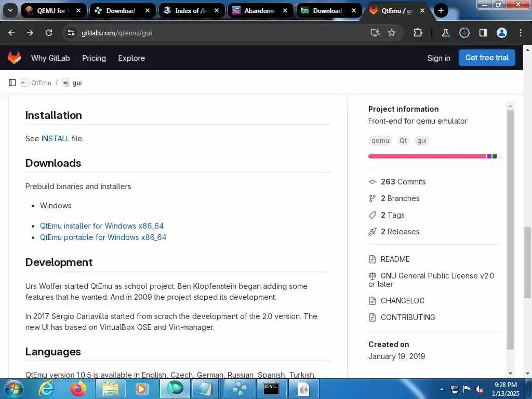Click the pink language bar segment
The image size is (532, 399).
point(427,156)
